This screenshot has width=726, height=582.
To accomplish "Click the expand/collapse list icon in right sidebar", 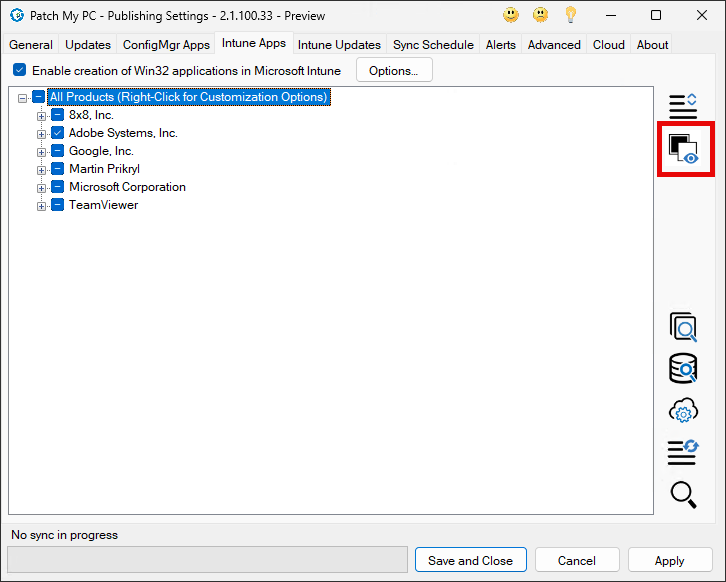I will [x=683, y=104].
